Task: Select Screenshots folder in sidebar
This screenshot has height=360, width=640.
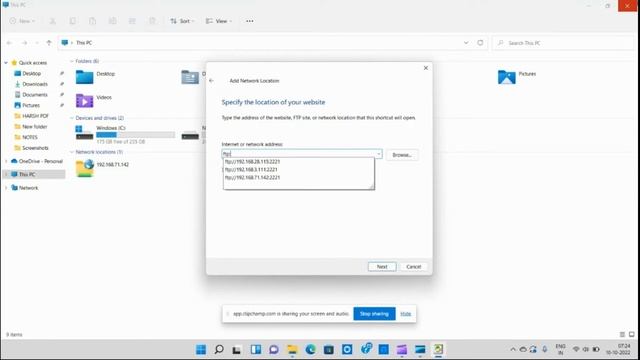Action: (35, 148)
